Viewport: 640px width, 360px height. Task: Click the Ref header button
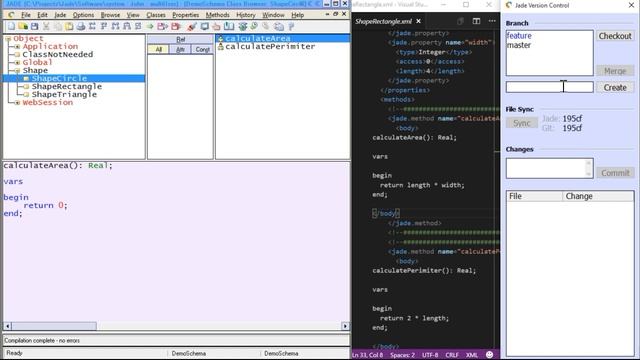click(x=180, y=40)
